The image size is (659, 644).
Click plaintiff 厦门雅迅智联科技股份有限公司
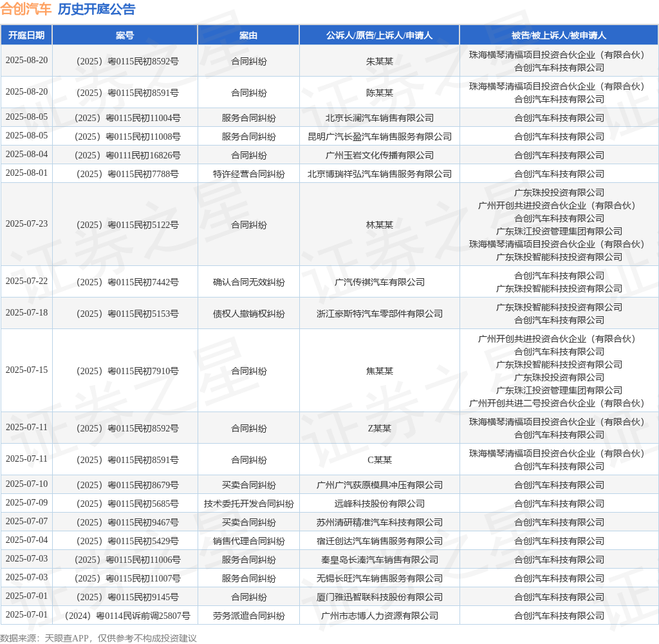[380, 597]
